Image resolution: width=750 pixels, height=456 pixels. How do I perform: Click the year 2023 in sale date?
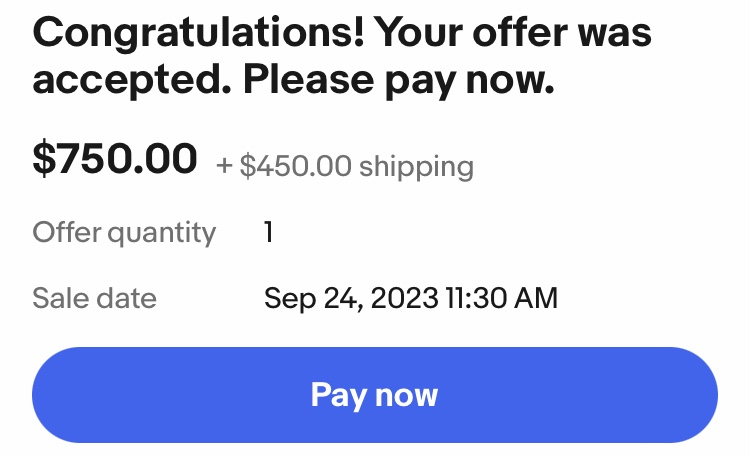click(x=401, y=298)
